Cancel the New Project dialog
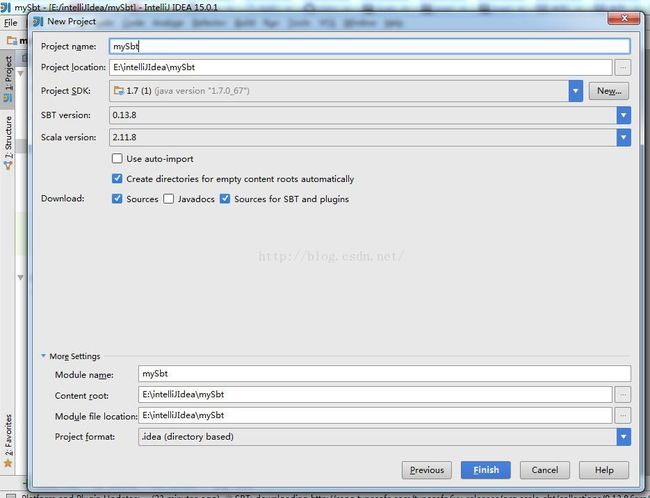The height and width of the screenshot is (498, 650). (545, 470)
